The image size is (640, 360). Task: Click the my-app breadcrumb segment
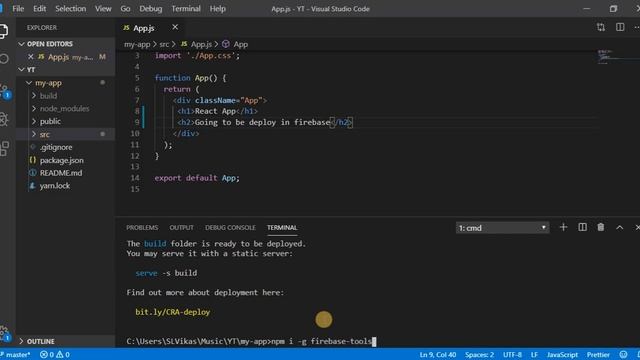[x=137, y=44]
